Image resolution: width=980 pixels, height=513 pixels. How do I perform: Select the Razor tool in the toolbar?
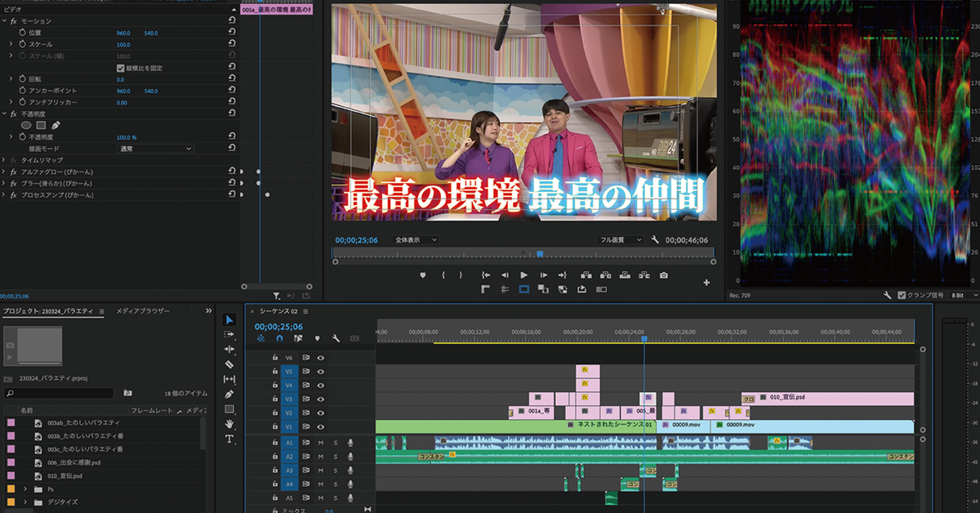pyautogui.click(x=229, y=364)
